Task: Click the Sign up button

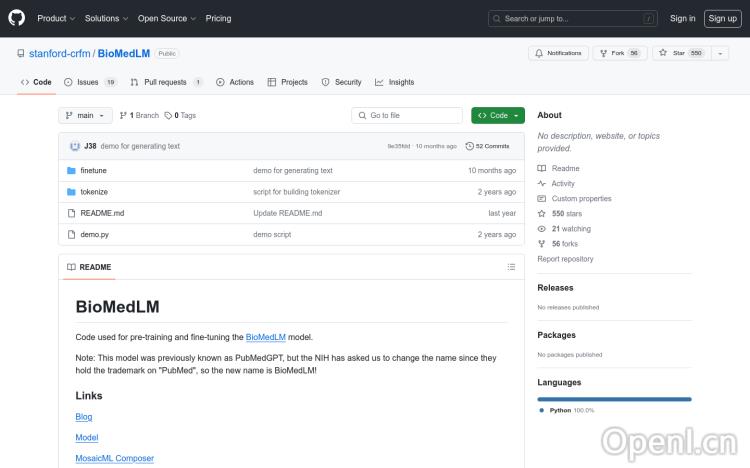Action: (x=720, y=18)
